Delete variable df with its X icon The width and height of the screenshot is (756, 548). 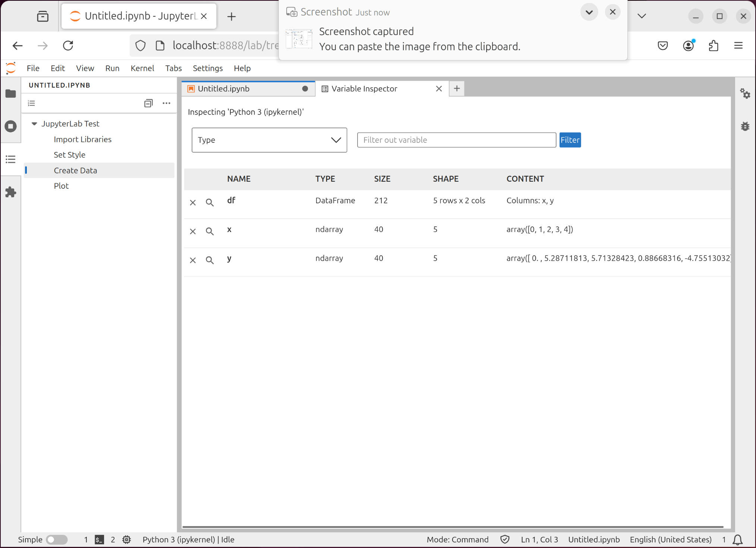193,203
